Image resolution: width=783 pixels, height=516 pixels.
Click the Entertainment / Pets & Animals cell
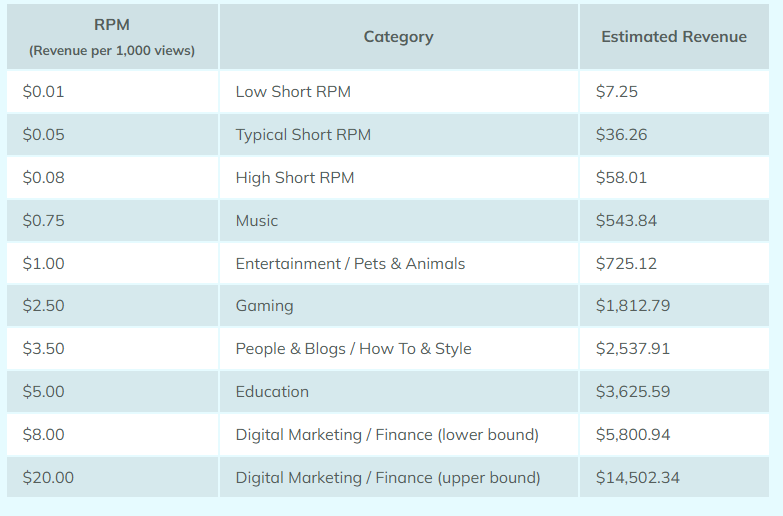tap(398, 263)
